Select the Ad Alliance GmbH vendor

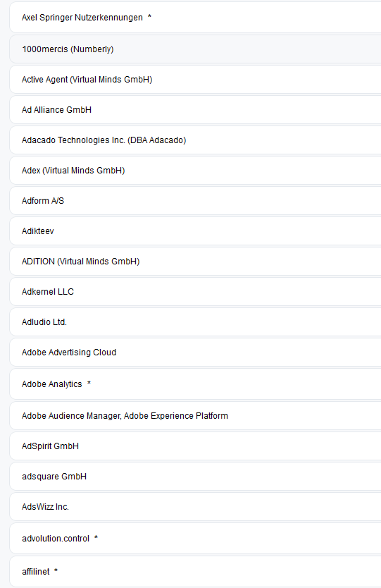(195, 110)
